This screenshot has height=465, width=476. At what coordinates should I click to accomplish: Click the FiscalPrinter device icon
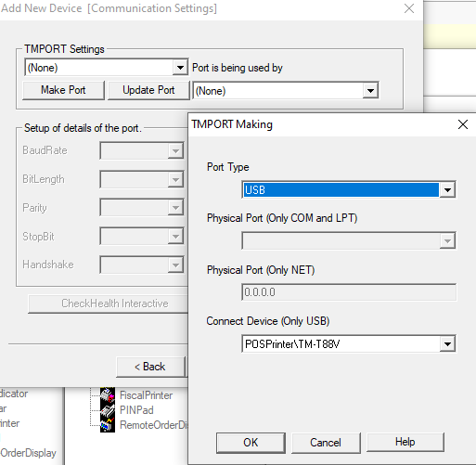click(x=108, y=395)
